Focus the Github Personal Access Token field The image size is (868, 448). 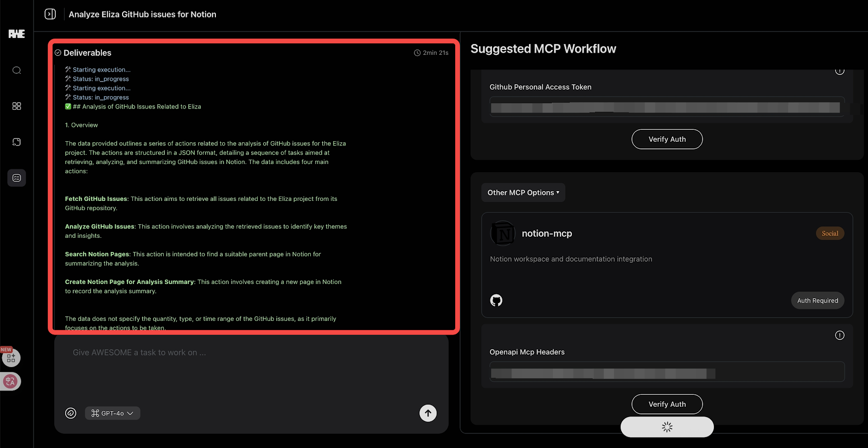tap(666, 108)
